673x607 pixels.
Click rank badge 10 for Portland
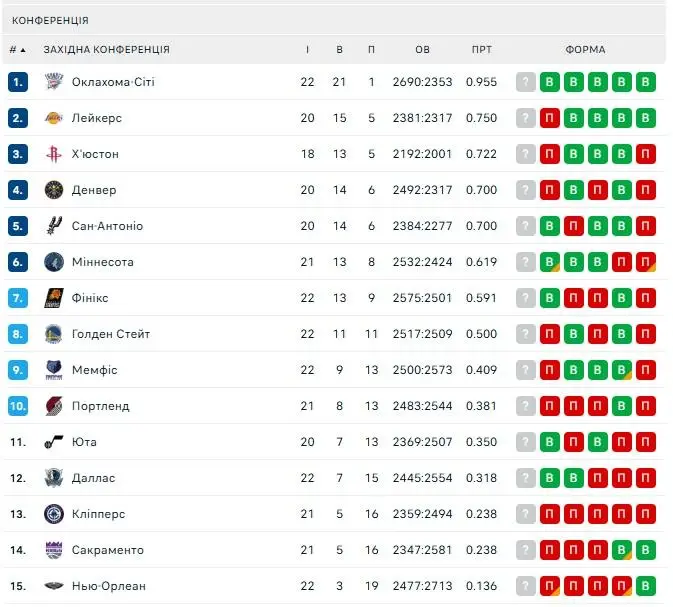[18, 406]
